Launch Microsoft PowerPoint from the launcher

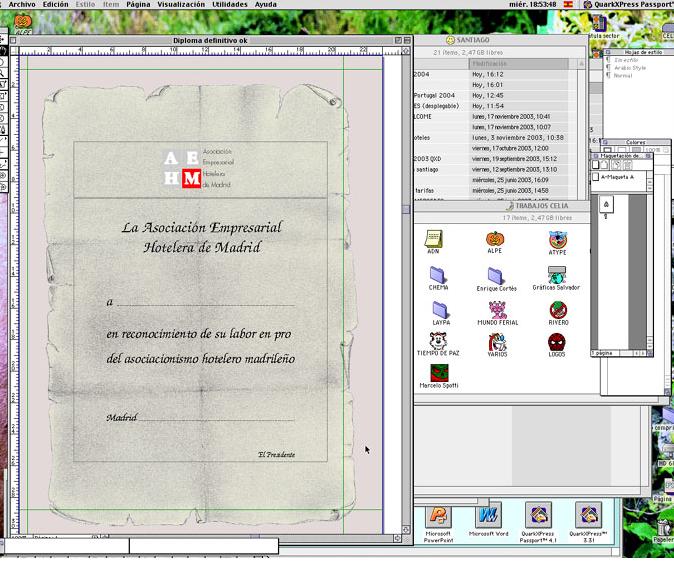438,524
